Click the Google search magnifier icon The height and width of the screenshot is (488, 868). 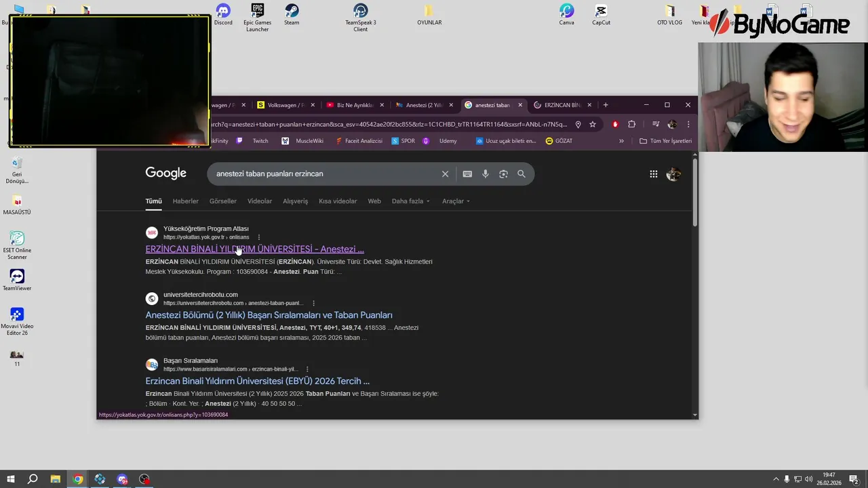[x=521, y=174]
